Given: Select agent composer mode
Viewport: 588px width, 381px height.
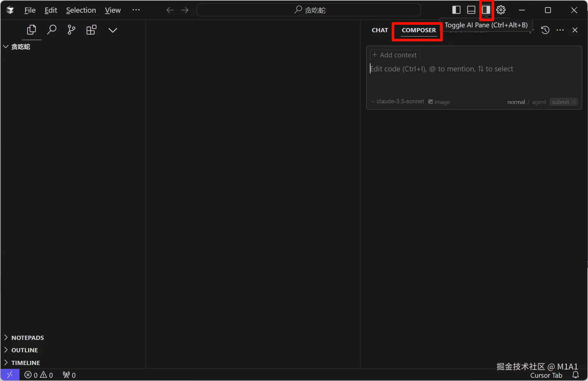Looking at the screenshot, I should point(539,102).
